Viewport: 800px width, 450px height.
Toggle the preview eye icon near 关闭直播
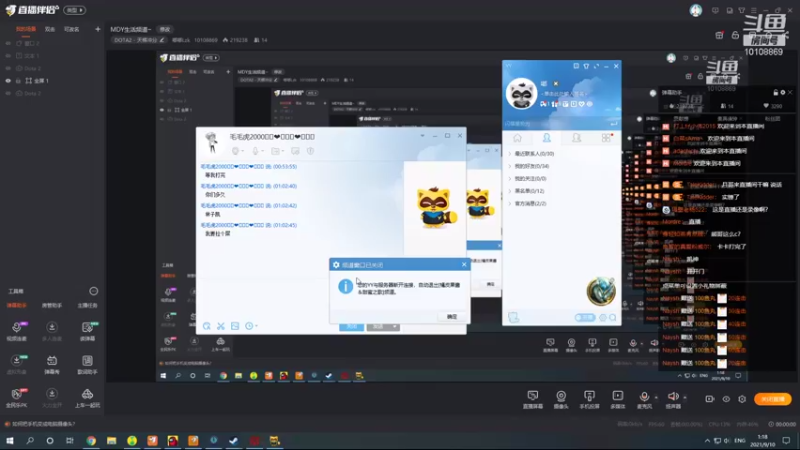coord(726,399)
